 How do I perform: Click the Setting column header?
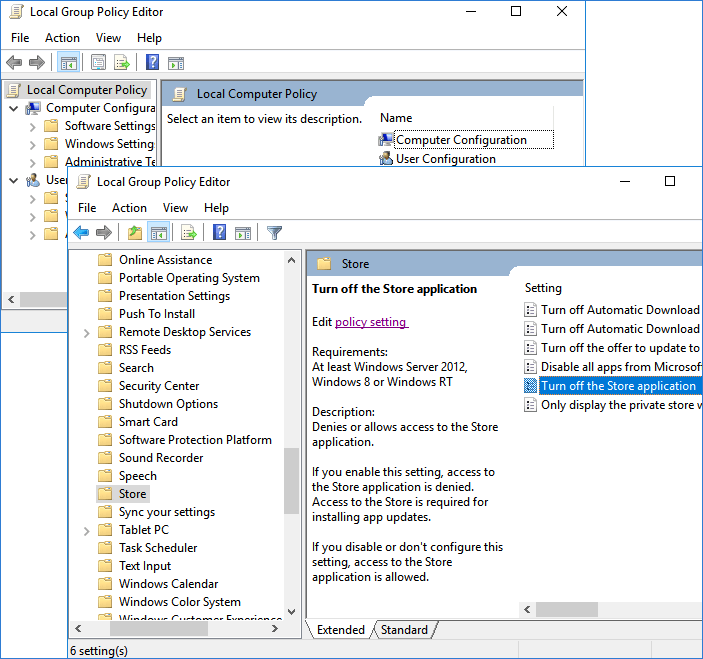[x=544, y=288]
